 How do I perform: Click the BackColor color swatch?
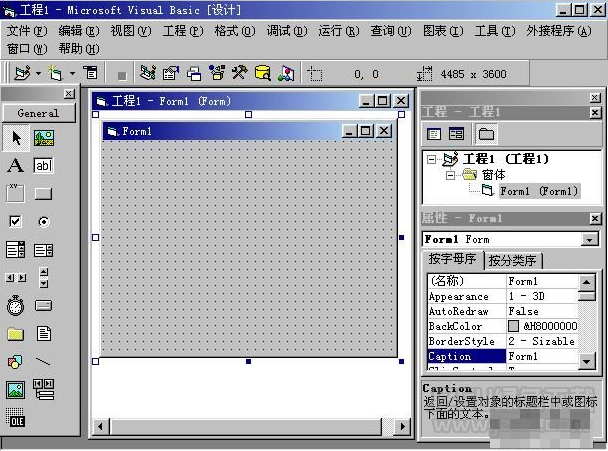(513, 326)
